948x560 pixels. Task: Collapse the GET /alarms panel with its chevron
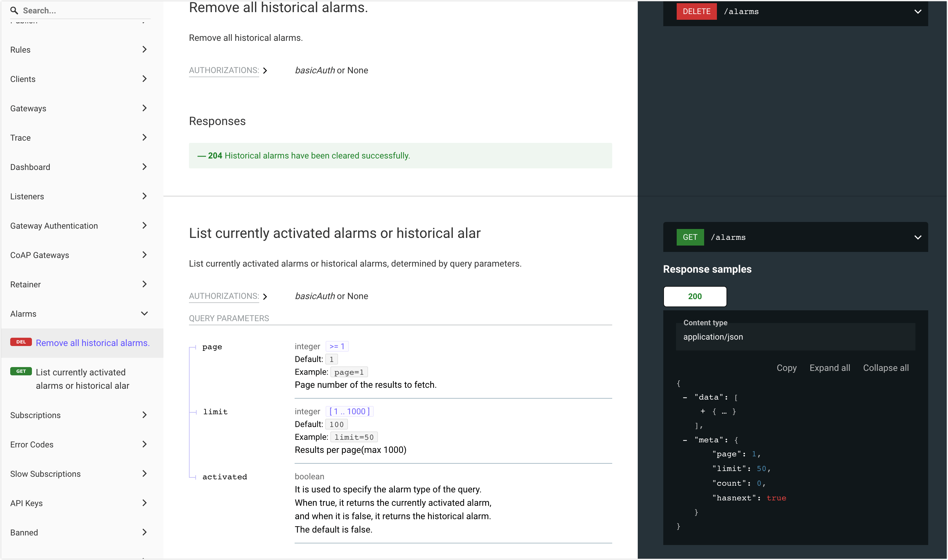(x=918, y=237)
